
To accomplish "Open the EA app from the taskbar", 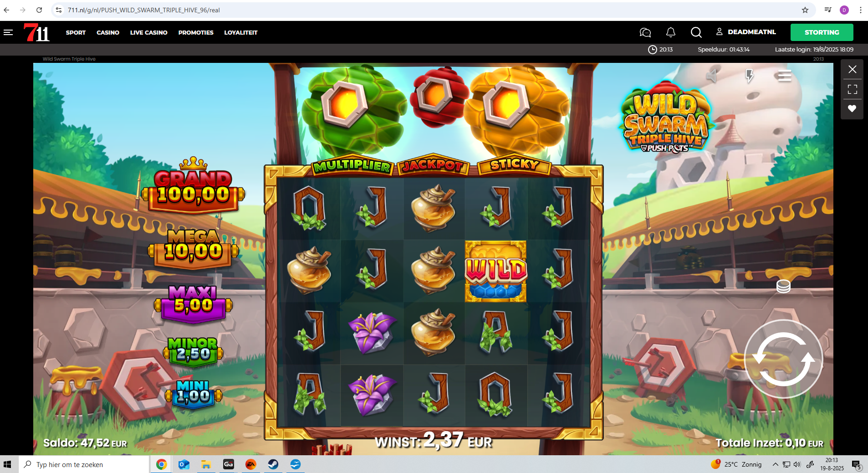I will pos(251,464).
